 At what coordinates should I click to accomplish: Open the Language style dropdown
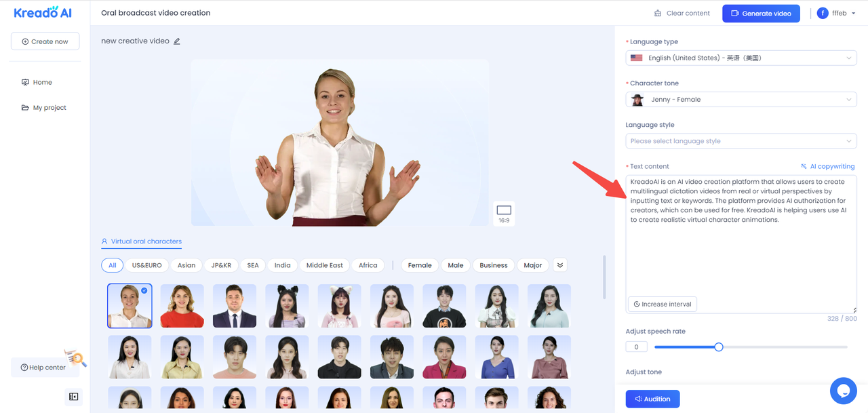(741, 141)
